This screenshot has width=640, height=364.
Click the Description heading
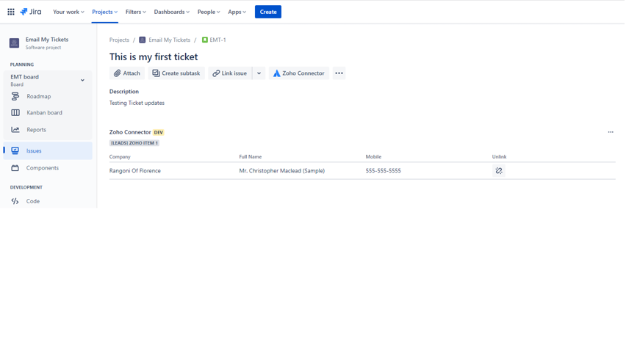click(124, 91)
